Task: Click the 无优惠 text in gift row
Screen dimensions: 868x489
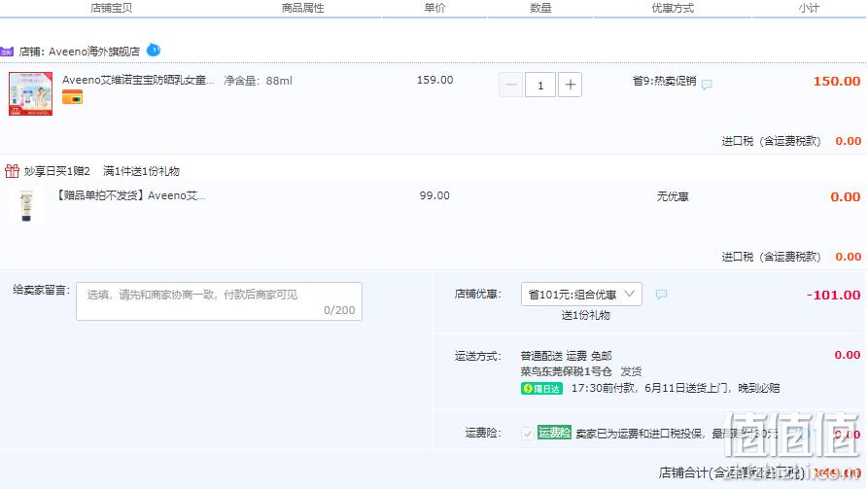Action: point(673,196)
